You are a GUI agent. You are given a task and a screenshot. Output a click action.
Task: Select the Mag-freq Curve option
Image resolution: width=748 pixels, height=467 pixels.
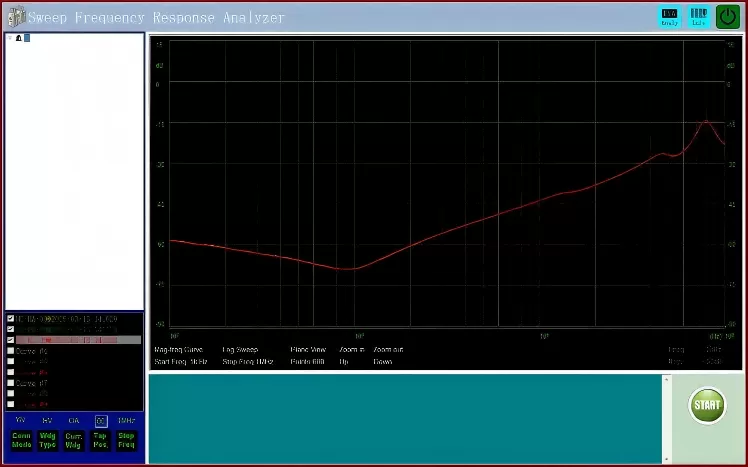(x=178, y=350)
